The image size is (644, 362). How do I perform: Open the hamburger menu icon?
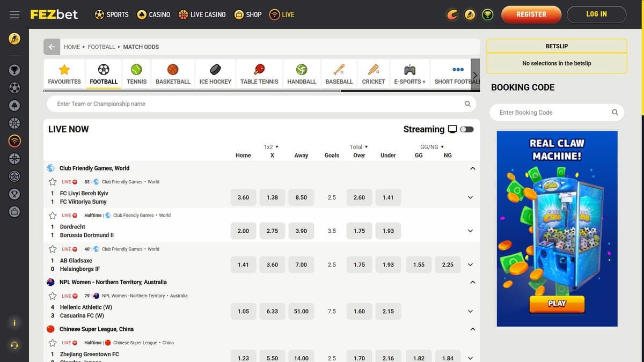(14, 14)
